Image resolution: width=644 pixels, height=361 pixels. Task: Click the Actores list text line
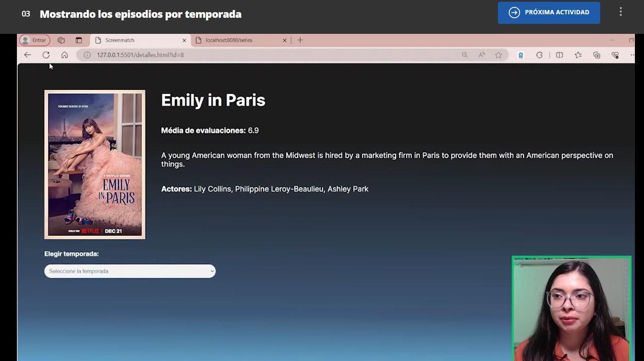coord(265,189)
